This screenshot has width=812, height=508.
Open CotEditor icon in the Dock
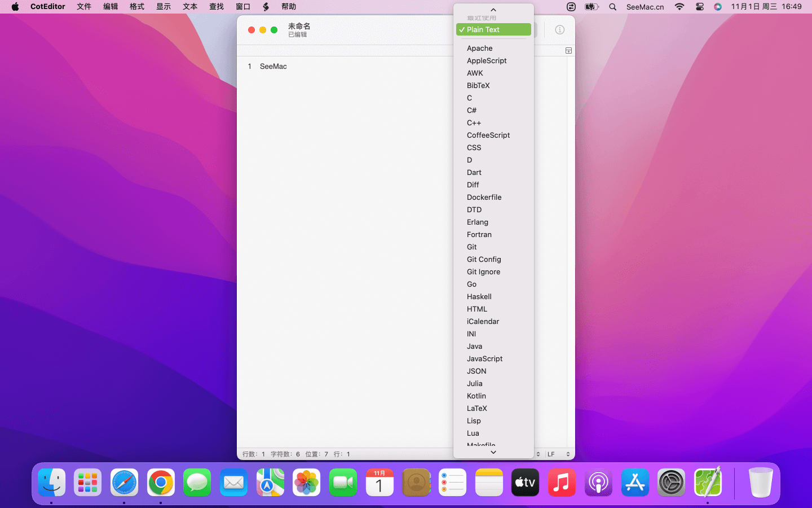click(x=708, y=483)
